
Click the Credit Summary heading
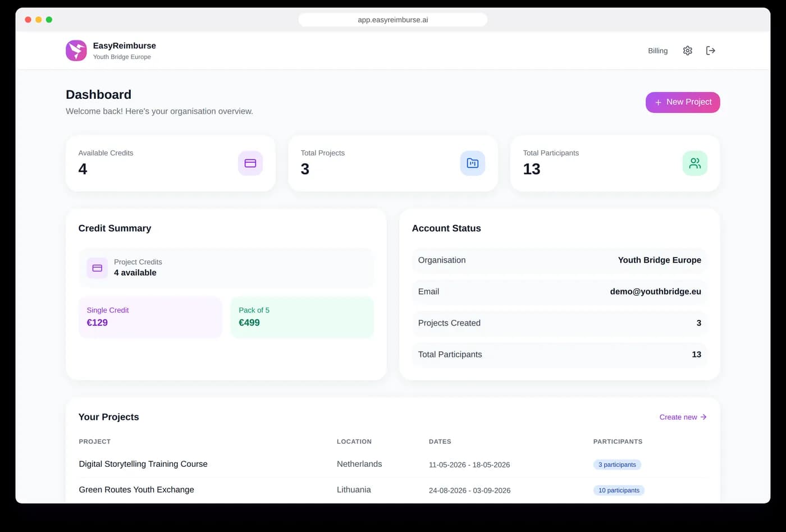coord(115,228)
